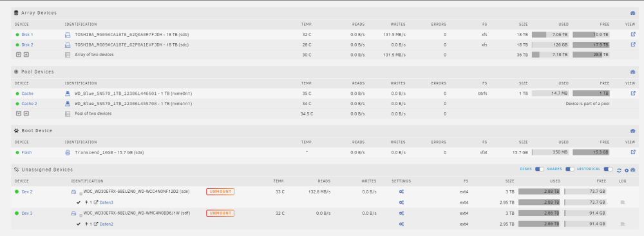Click the browse icon beside Daten3
The width and height of the screenshot is (644, 236).
click(96, 202)
